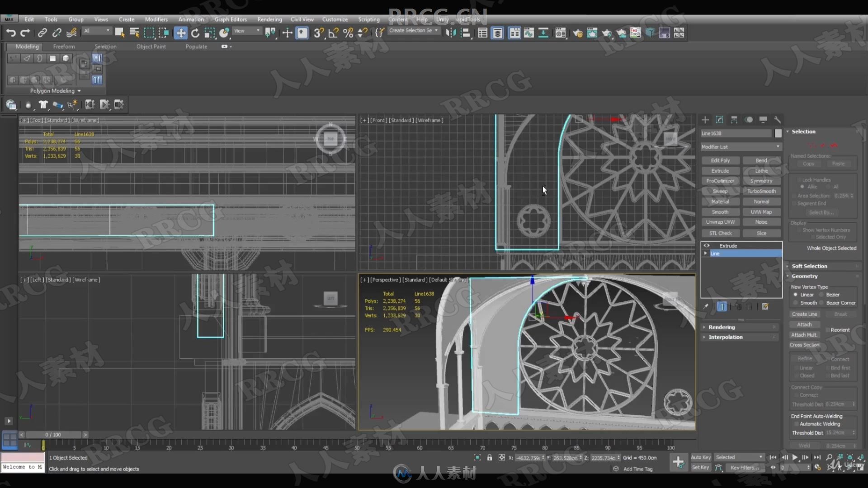
Task: Select the Scripting menu tab
Action: click(369, 20)
